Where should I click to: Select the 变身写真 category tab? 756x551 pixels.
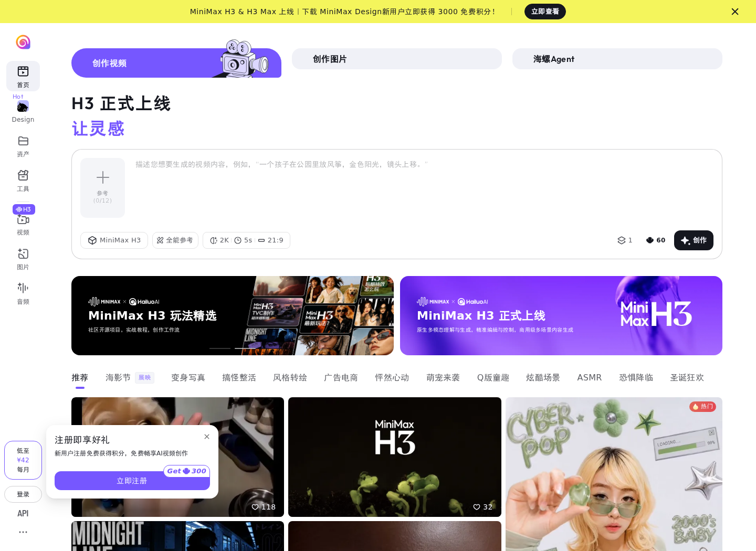point(188,378)
